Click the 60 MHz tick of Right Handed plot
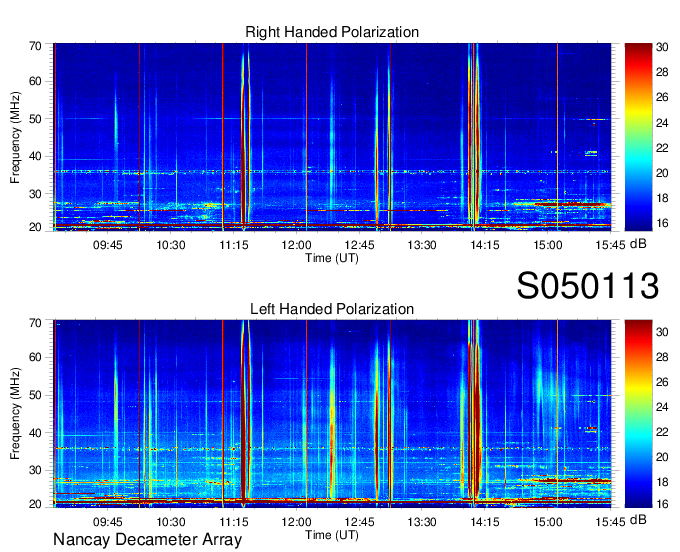The width and height of the screenshot is (680, 552). 35,81
